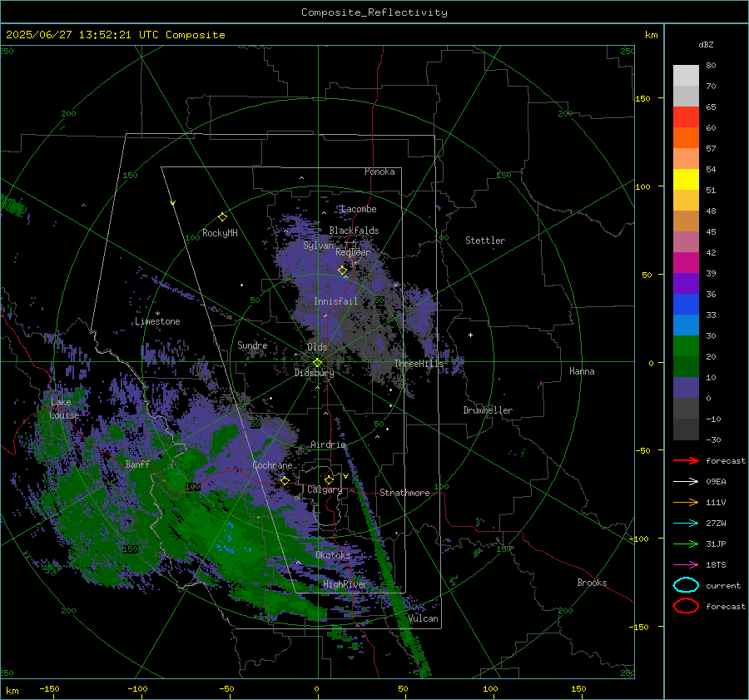Click the Lacombe town label
This screenshot has width=749, height=700.
359,209
